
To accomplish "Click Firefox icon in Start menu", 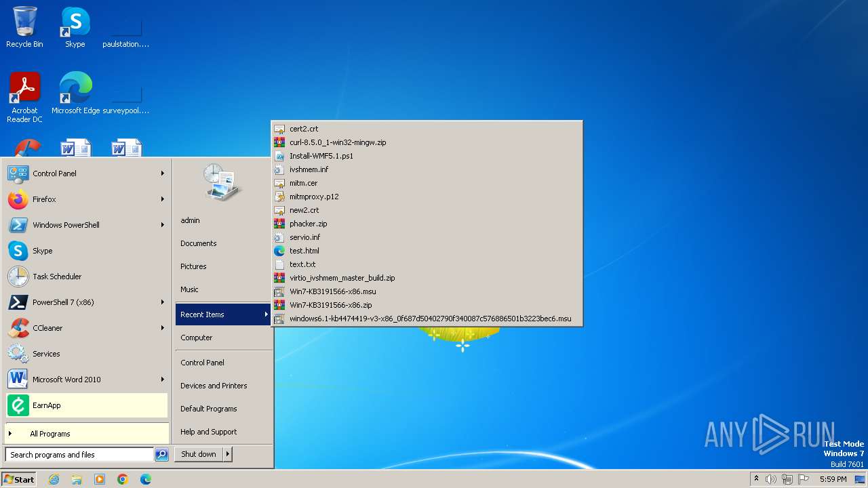I will pyautogui.click(x=18, y=199).
